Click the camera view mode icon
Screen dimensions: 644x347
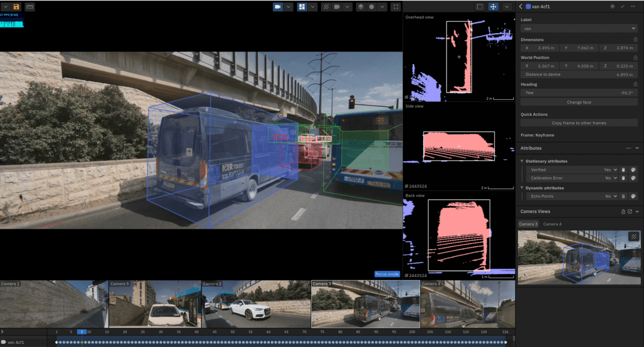[x=278, y=6]
